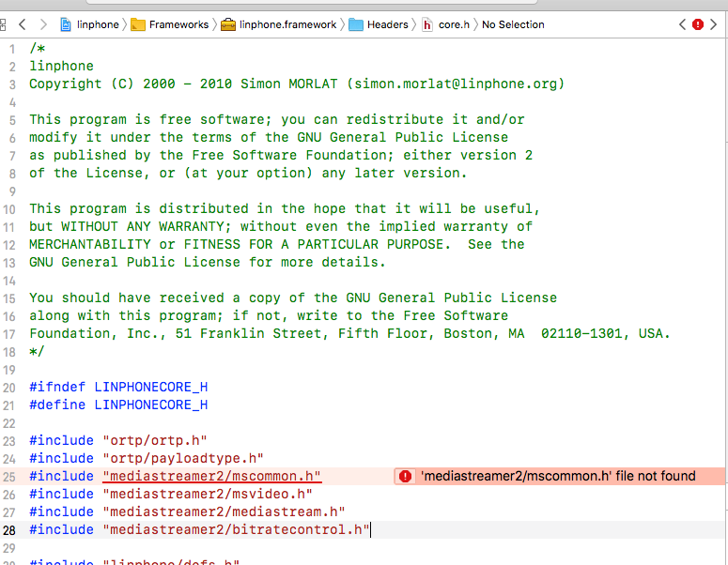Viewport: 728px width, 565px height.
Task: Click line number 20 in the gutter
Action: pyautogui.click(x=9, y=388)
